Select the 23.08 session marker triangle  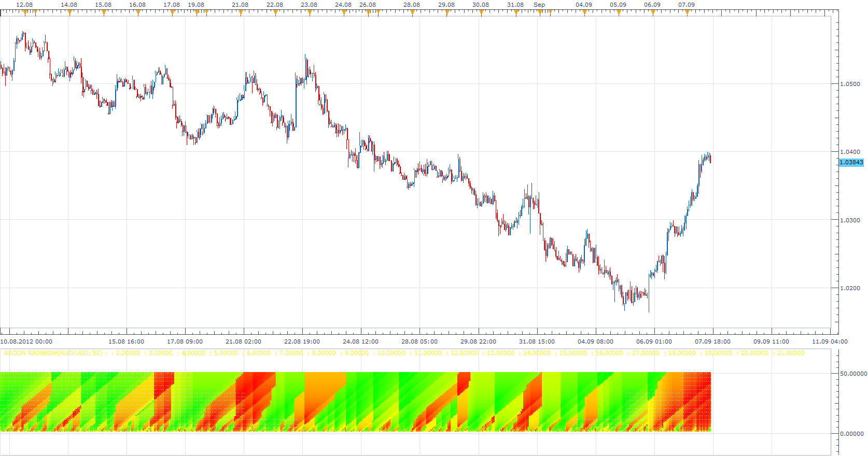pos(310,12)
